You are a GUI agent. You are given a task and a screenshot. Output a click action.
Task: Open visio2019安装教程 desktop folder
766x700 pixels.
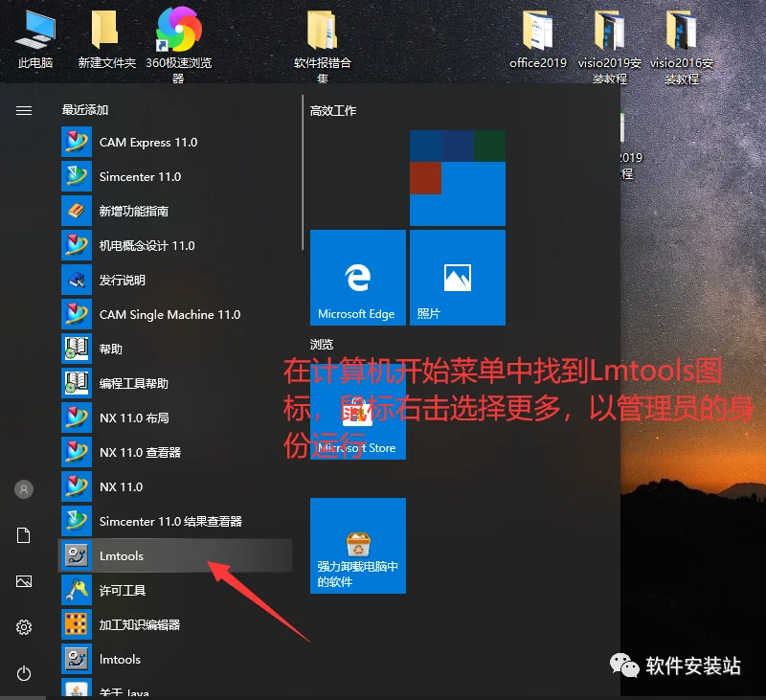point(610,47)
